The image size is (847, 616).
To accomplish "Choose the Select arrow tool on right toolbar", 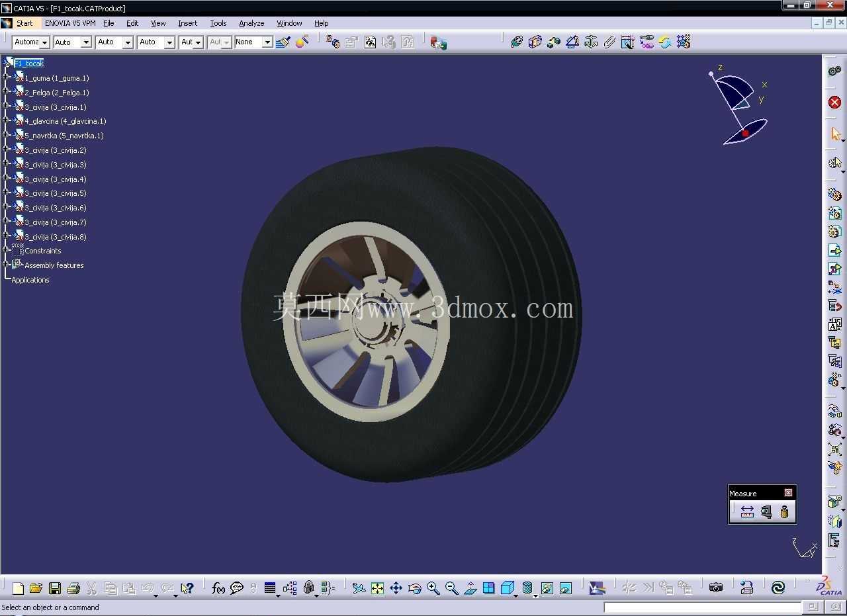I will (834, 134).
